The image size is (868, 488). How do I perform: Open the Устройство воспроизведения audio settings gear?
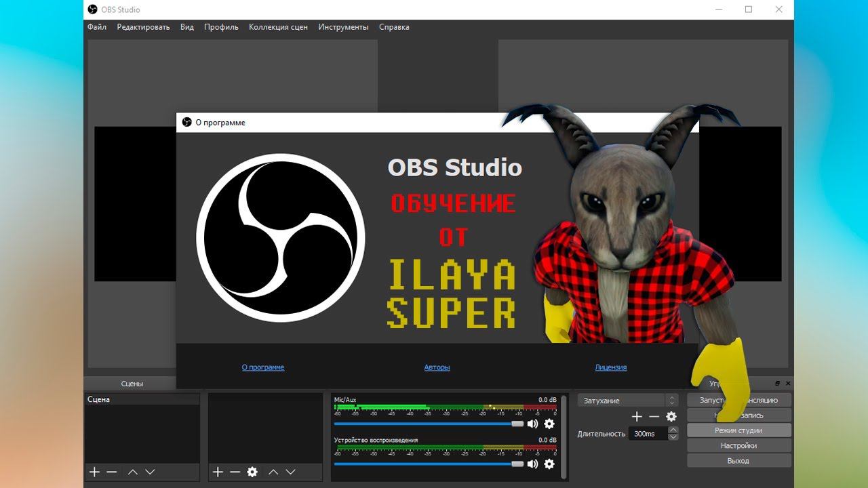coord(549,464)
